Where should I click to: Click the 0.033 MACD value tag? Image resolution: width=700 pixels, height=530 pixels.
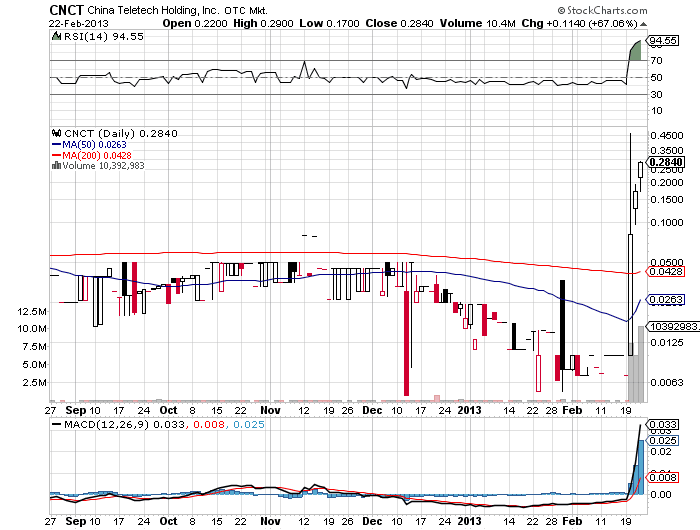point(663,424)
